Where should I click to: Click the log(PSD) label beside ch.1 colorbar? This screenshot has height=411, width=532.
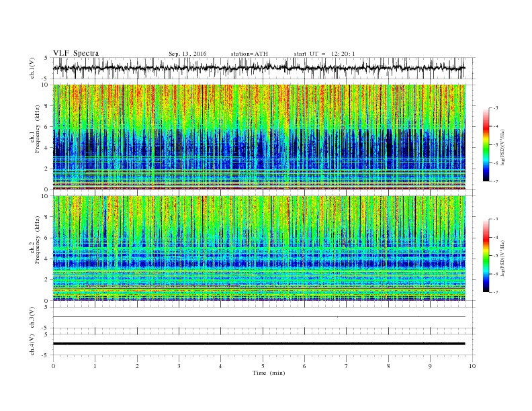tap(502, 148)
